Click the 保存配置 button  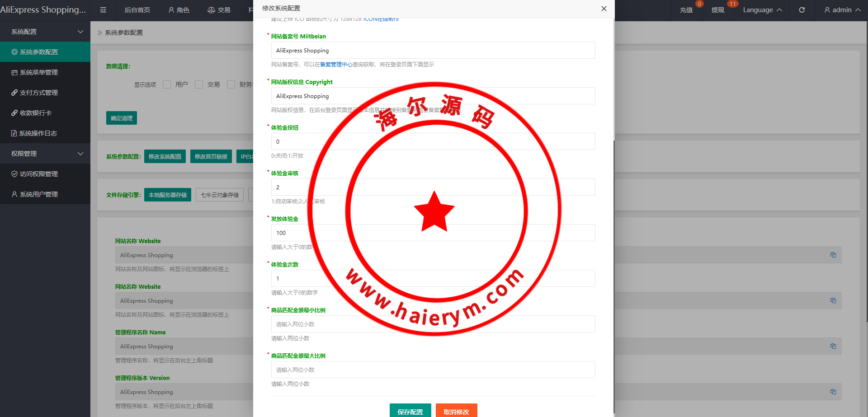410,411
